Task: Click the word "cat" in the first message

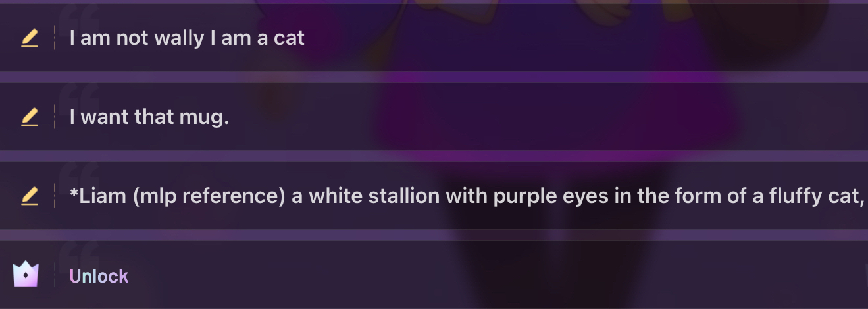Action: tap(290, 38)
